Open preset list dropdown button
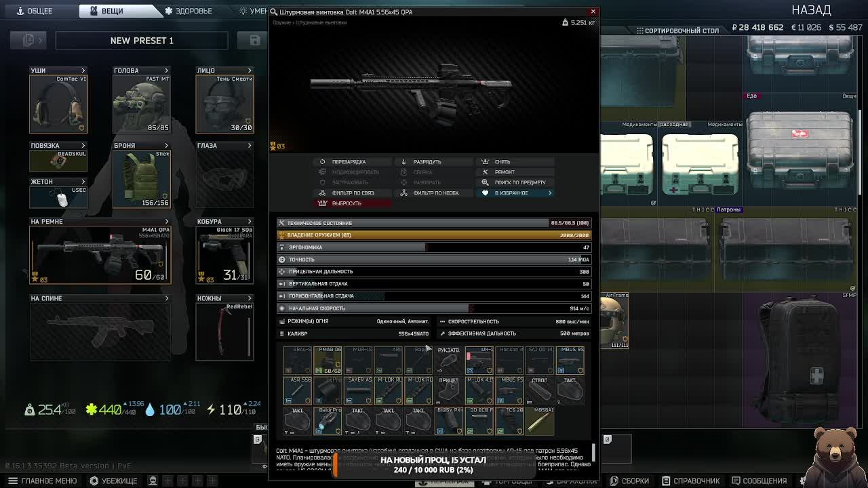 click(x=28, y=41)
